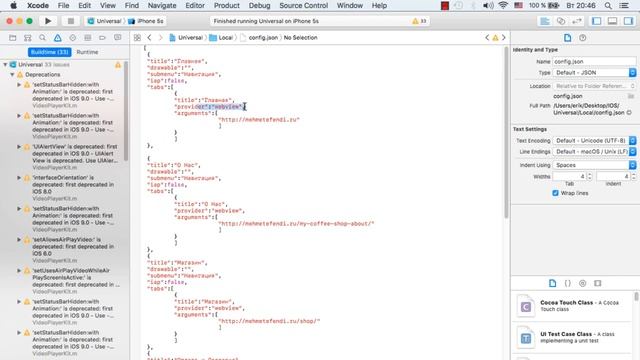Toggle the Navigator panel visibility
Viewport: 640px width, 360px height.
click(x=596, y=21)
